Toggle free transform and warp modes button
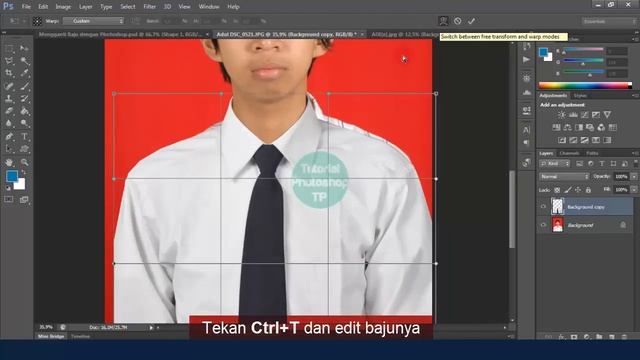Screen dimensions: 640x360 [443, 21]
